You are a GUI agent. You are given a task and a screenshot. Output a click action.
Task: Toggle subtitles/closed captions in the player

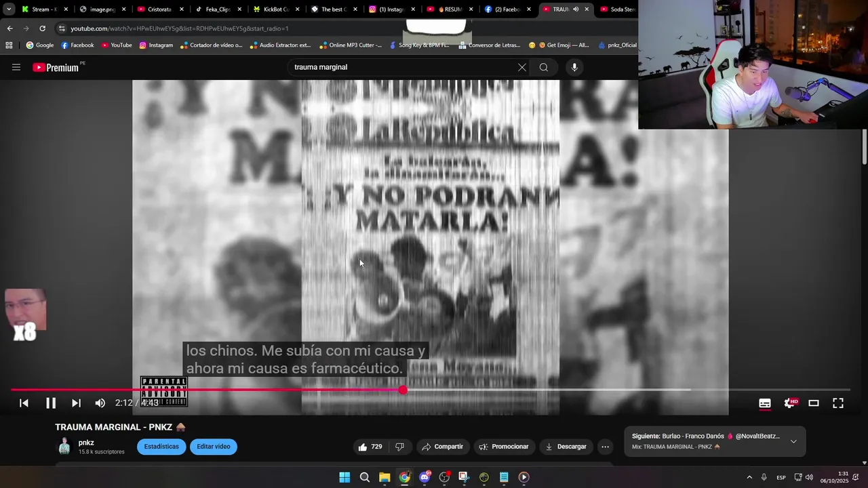tap(765, 403)
